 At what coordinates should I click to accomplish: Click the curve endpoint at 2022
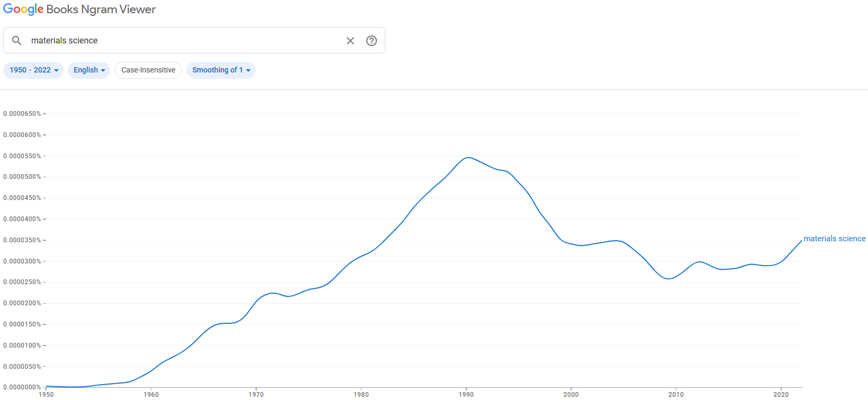click(801, 241)
